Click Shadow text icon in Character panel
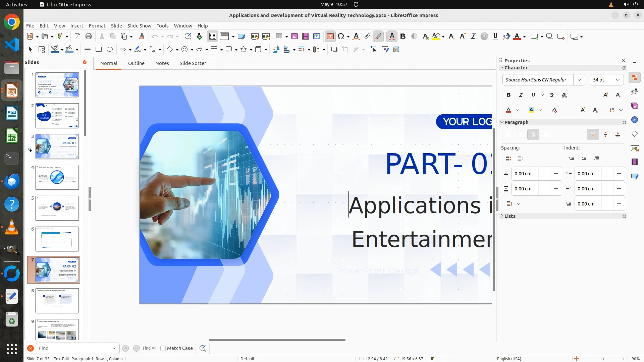 pyautogui.click(x=564, y=95)
